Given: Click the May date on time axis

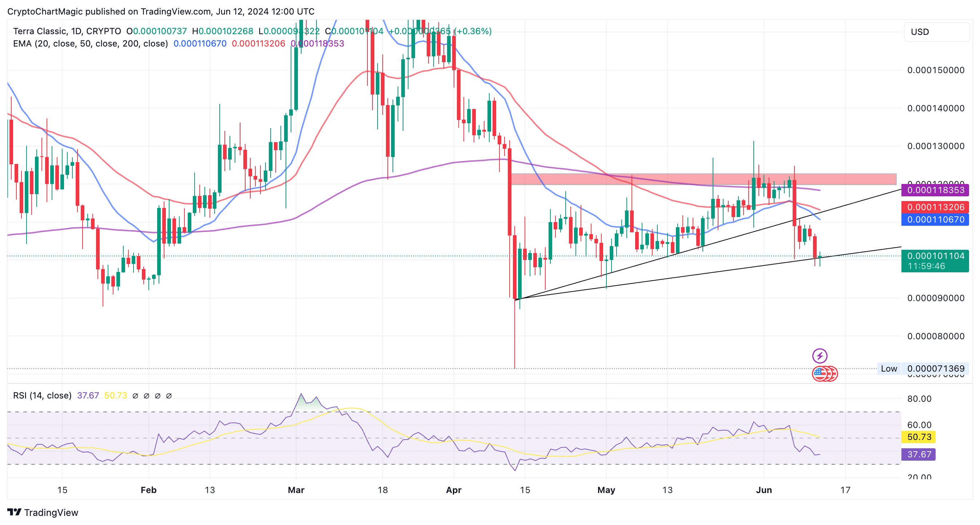Looking at the screenshot, I should (606, 490).
